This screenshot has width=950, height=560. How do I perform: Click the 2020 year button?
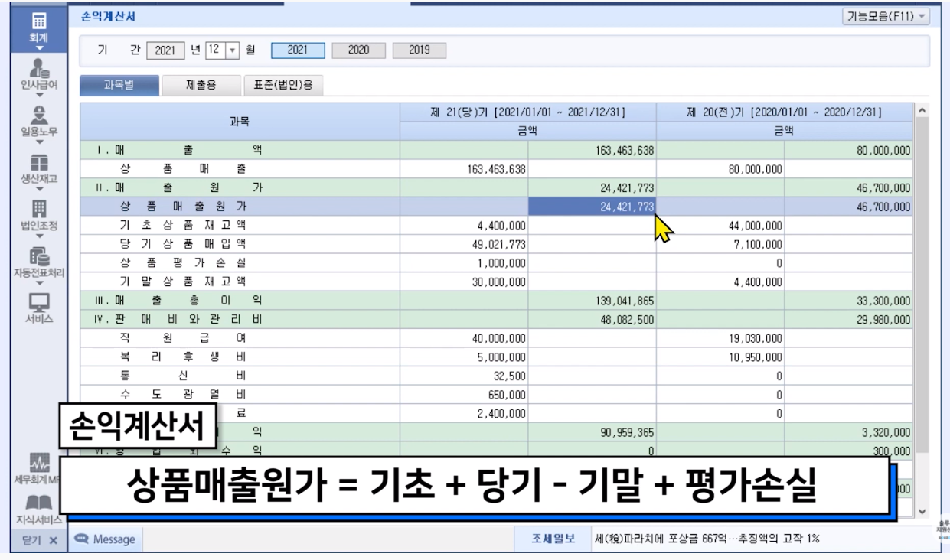pyautogui.click(x=358, y=50)
